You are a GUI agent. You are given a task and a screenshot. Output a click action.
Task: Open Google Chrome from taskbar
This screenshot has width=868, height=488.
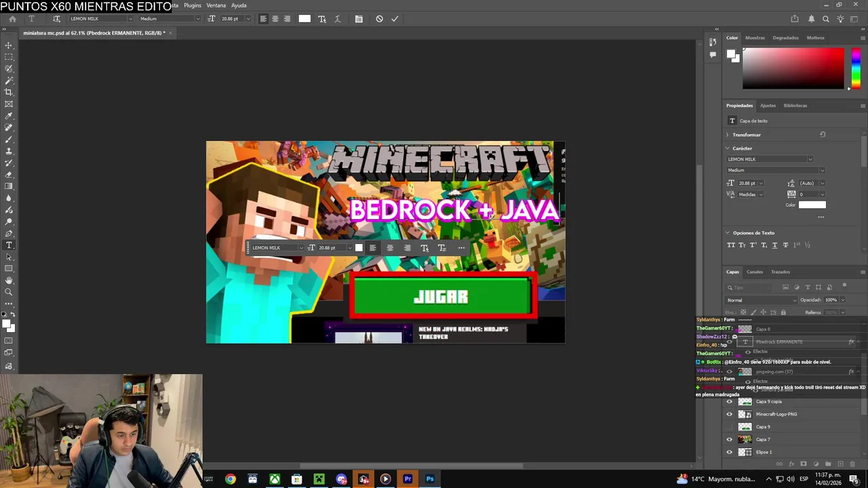tap(231, 479)
